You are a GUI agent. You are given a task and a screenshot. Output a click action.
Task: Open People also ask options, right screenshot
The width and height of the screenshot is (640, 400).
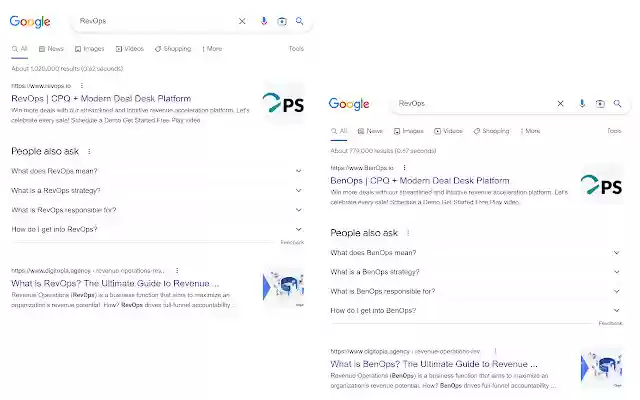coord(408,233)
